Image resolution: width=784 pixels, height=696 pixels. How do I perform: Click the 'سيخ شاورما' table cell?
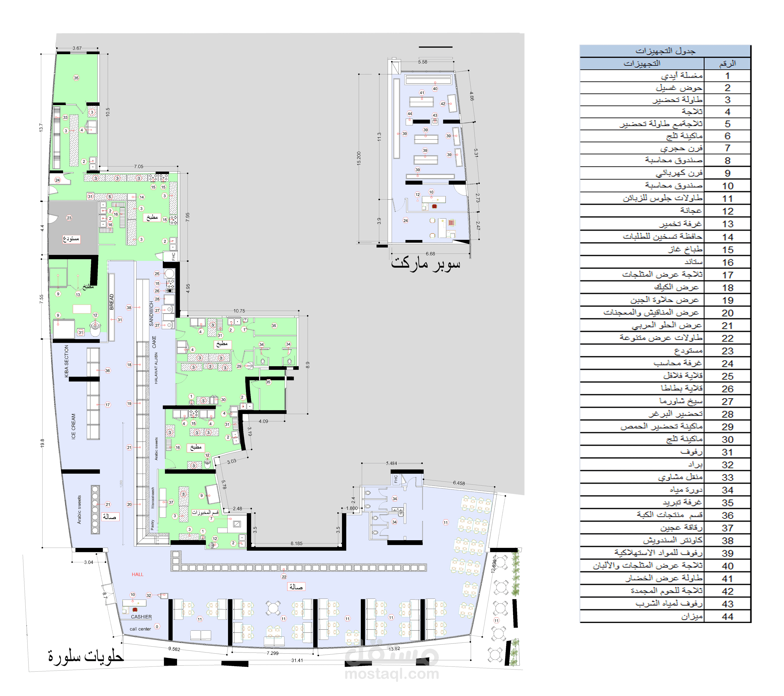tap(681, 401)
